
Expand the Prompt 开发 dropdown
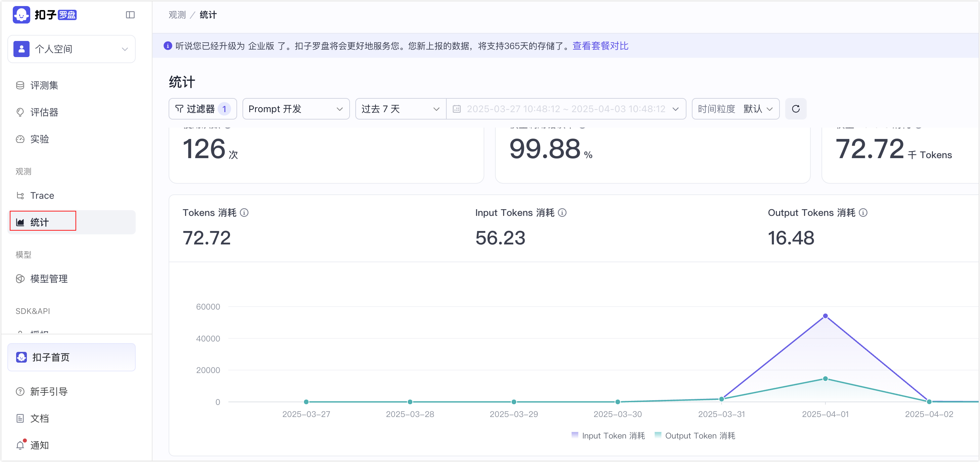[x=296, y=109]
